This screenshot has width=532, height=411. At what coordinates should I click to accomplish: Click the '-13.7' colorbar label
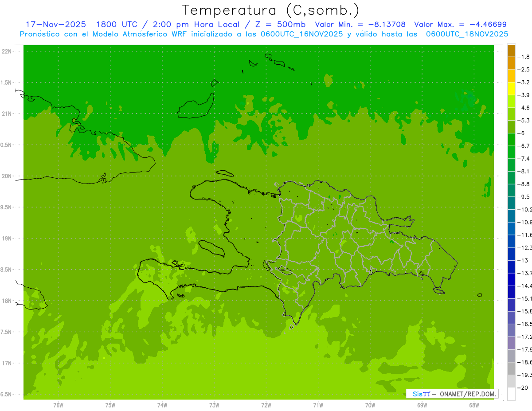coord(525,273)
